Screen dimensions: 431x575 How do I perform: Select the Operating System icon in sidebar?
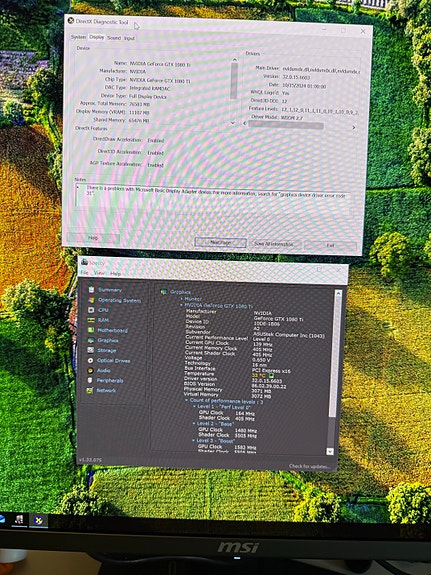pyautogui.click(x=91, y=300)
